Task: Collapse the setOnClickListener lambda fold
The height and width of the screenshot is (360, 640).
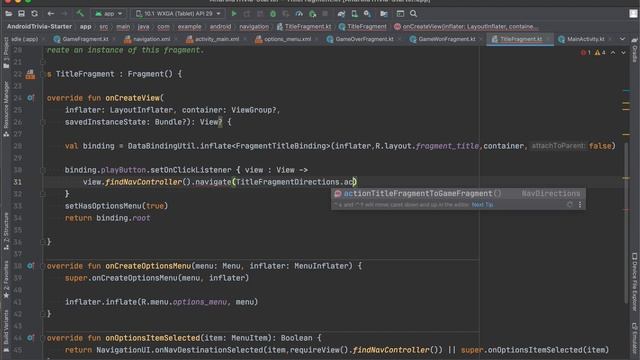Action: pos(43,170)
